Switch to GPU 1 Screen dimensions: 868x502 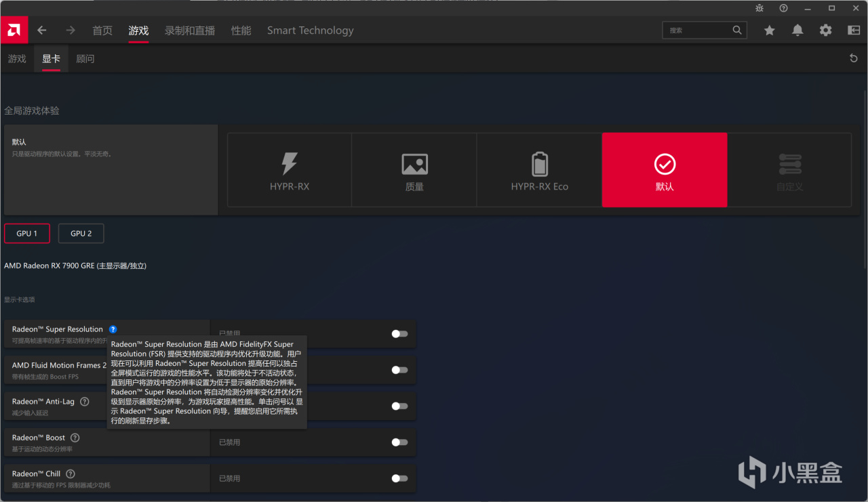pyautogui.click(x=27, y=233)
